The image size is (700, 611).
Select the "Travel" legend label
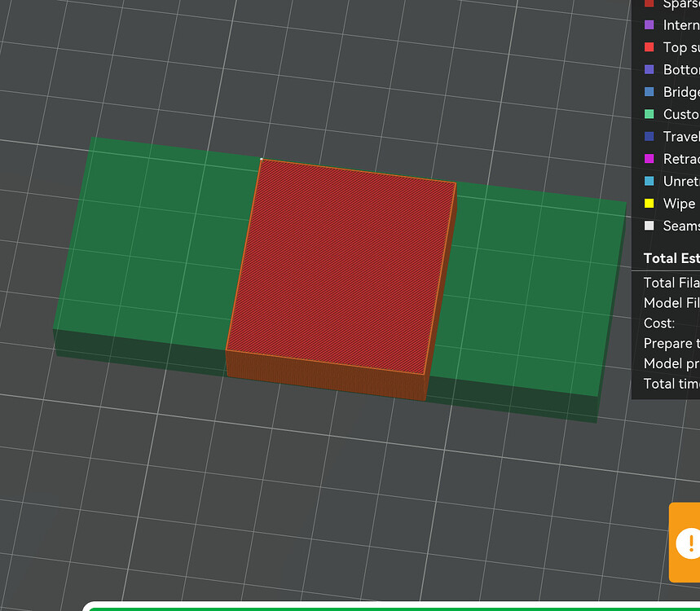click(681, 137)
